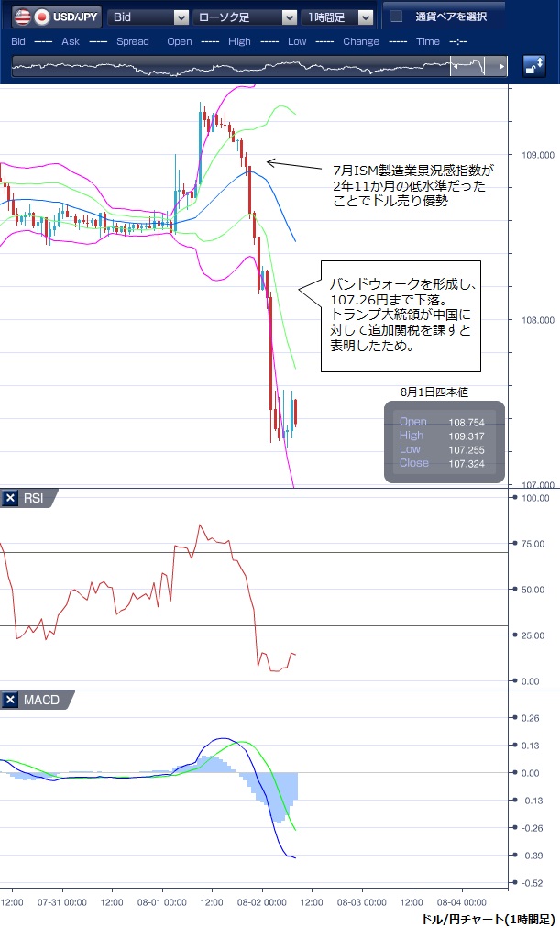Close the RSI indicator panel

point(11,498)
